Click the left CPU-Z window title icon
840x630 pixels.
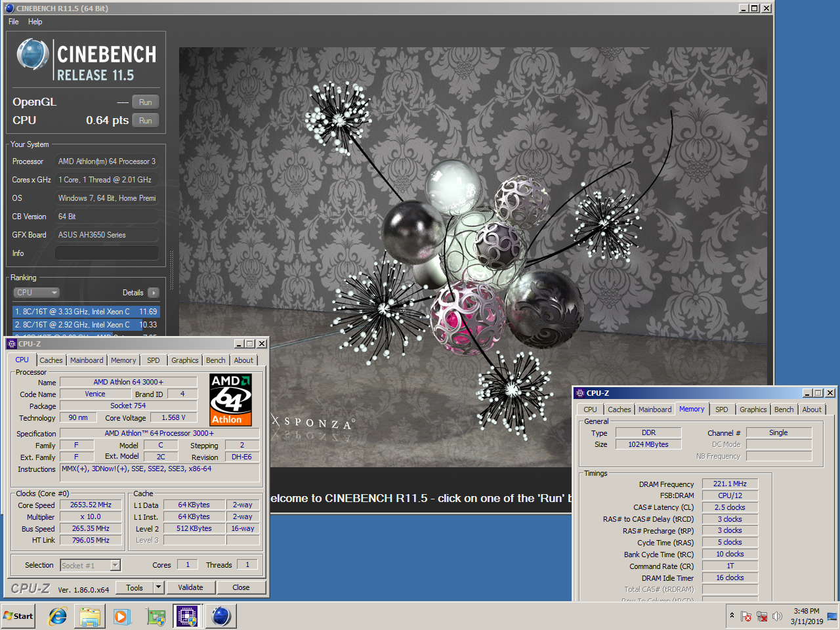pyautogui.click(x=11, y=344)
